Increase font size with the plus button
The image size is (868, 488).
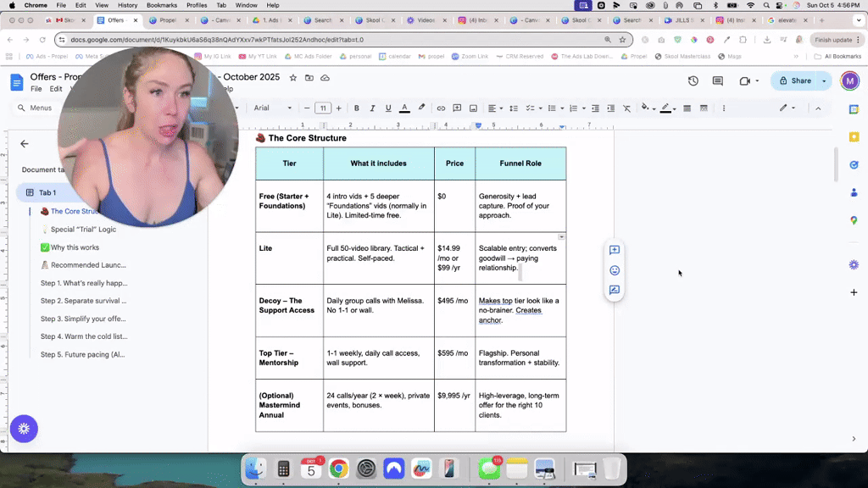coord(339,108)
